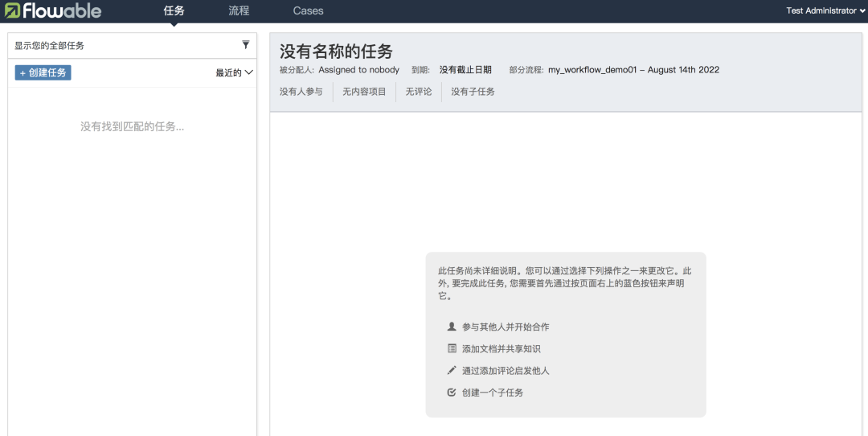This screenshot has height=436, width=868.
Task: Click 添加文档并共享知识 action
Action: point(501,348)
